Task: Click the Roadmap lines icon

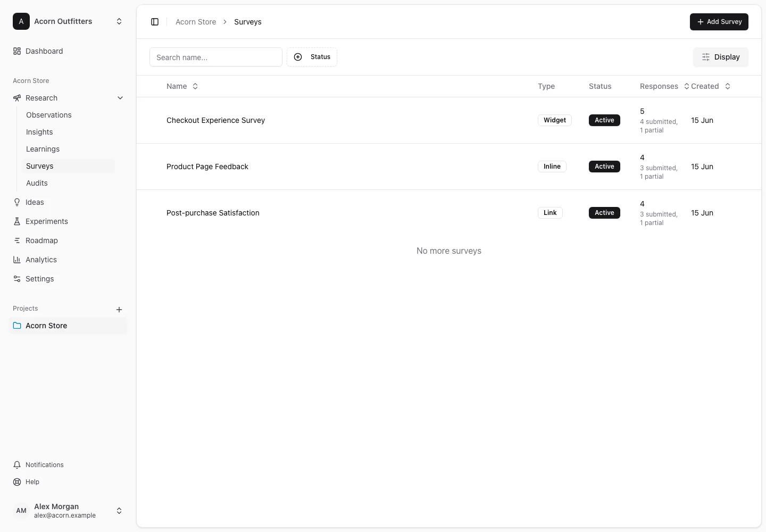Action: [17, 240]
